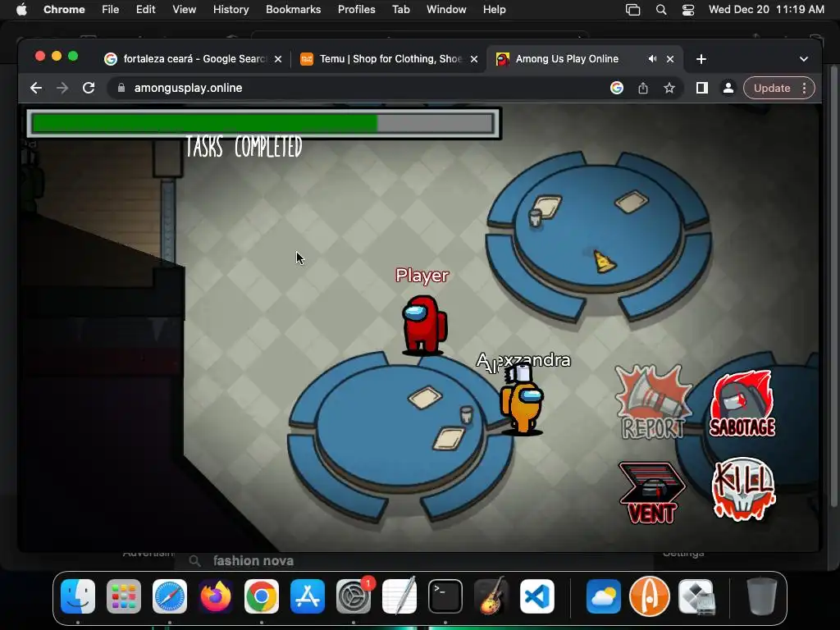Go forward with Chrome's forward arrow
This screenshot has width=840, height=630.
(62, 88)
